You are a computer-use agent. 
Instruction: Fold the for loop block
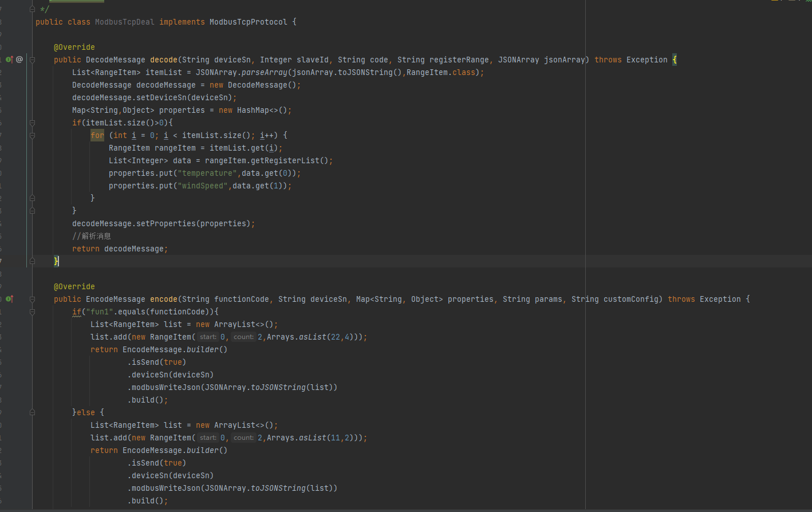[x=33, y=136]
